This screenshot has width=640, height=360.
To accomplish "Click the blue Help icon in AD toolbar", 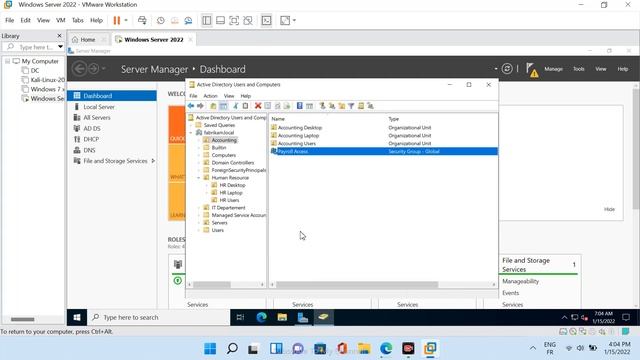I will click(300, 106).
